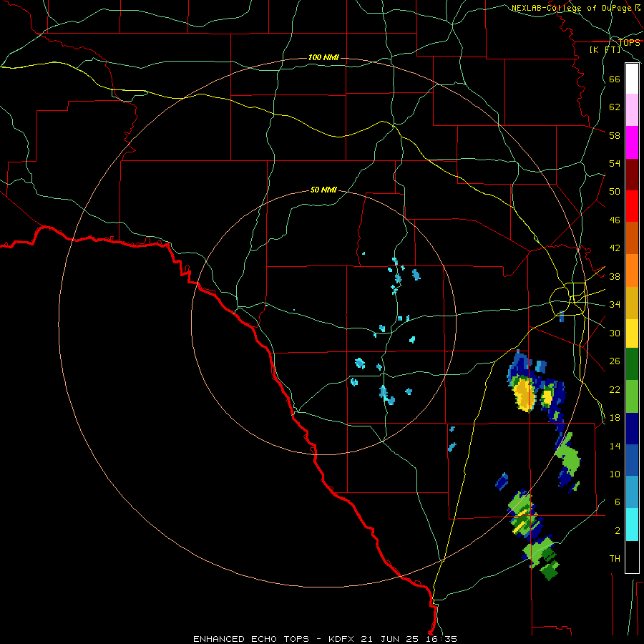Click the dark orange legend swatch
Screen dimensions: 644x644
click(x=632, y=238)
